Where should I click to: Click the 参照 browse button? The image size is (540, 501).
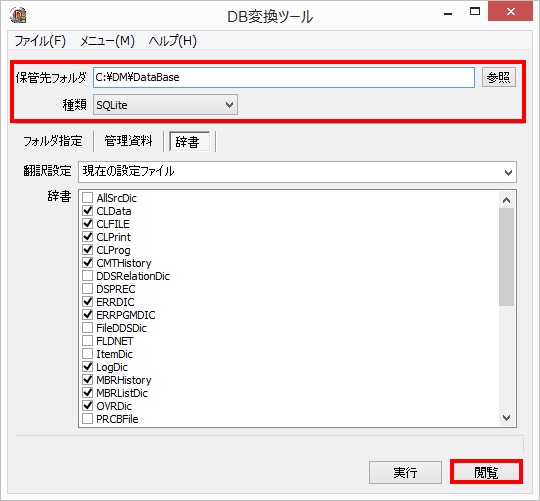pos(498,77)
